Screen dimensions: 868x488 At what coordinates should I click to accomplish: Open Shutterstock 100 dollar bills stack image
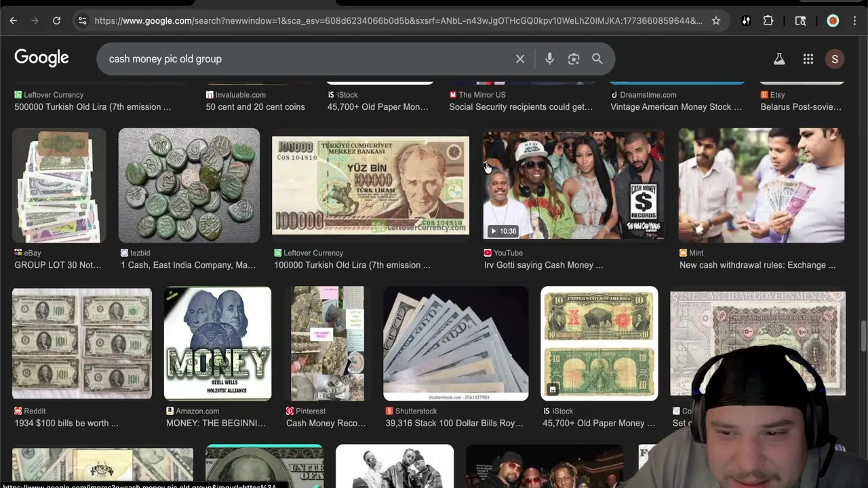pos(456,344)
